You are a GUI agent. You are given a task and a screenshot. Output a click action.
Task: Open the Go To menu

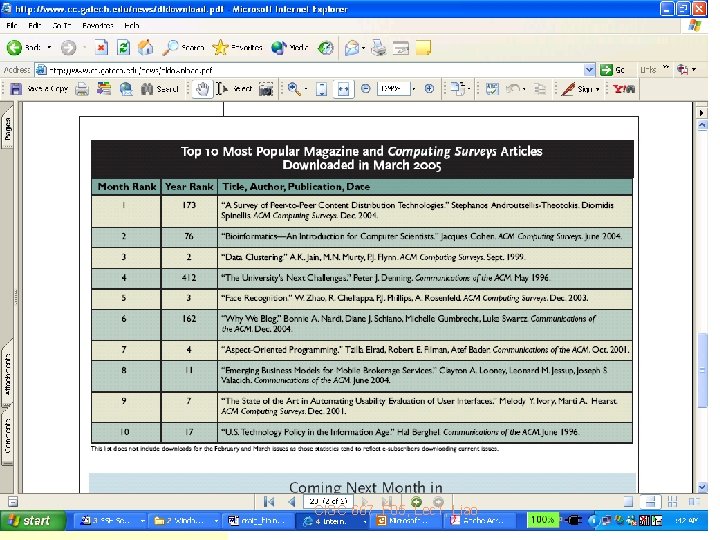pos(62,26)
